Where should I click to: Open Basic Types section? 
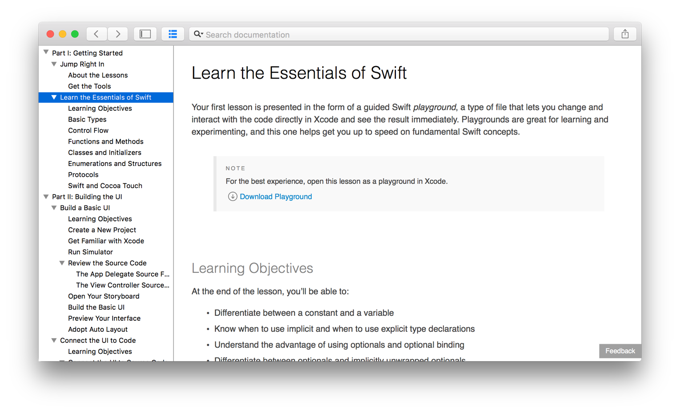(x=87, y=119)
